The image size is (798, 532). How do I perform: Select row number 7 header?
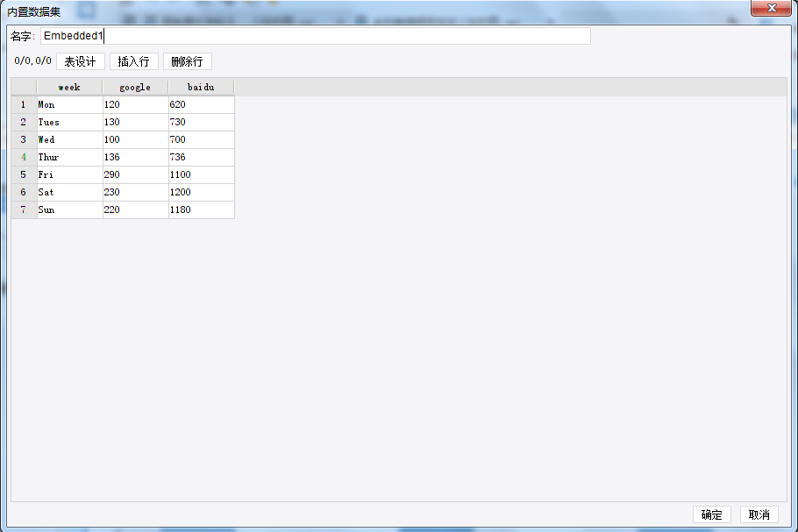coord(24,210)
